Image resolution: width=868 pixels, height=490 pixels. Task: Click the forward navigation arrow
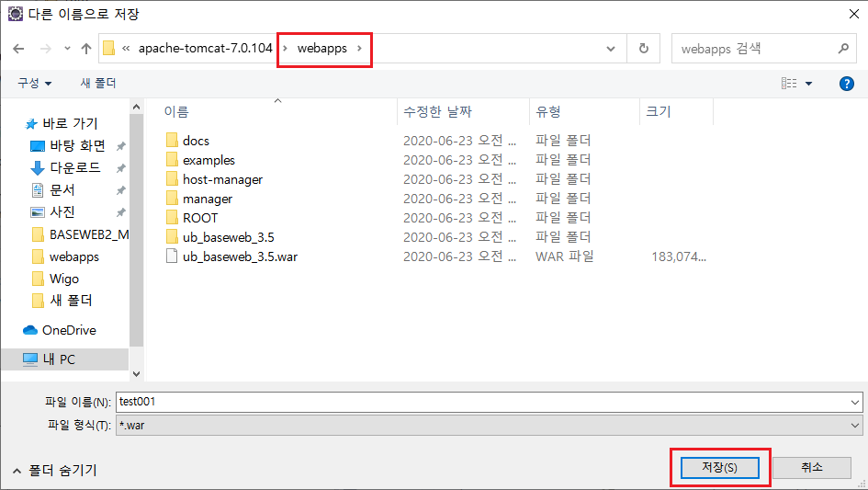tap(45, 49)
